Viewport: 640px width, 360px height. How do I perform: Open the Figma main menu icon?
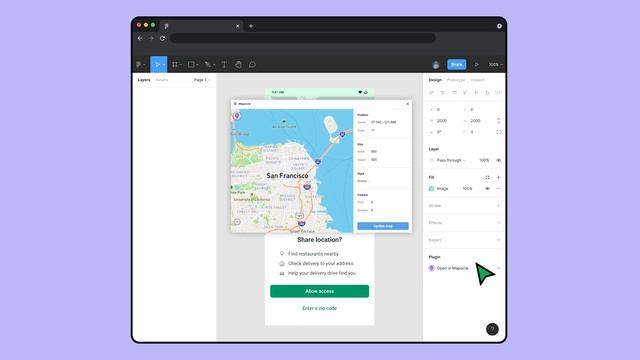click(x=139, y=64)
